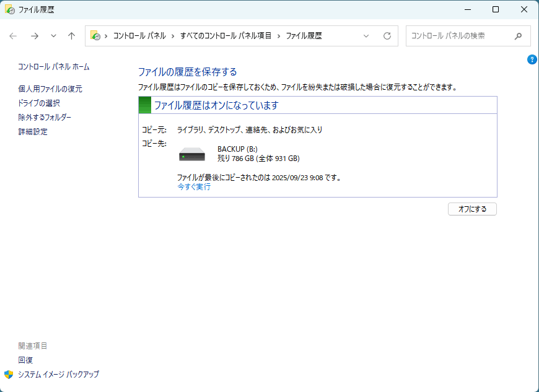Select すべてのコントロール パネル項目 breadcrumb
Image resolution: width=539 pixels, height=392 pixels.
point(226,36)
